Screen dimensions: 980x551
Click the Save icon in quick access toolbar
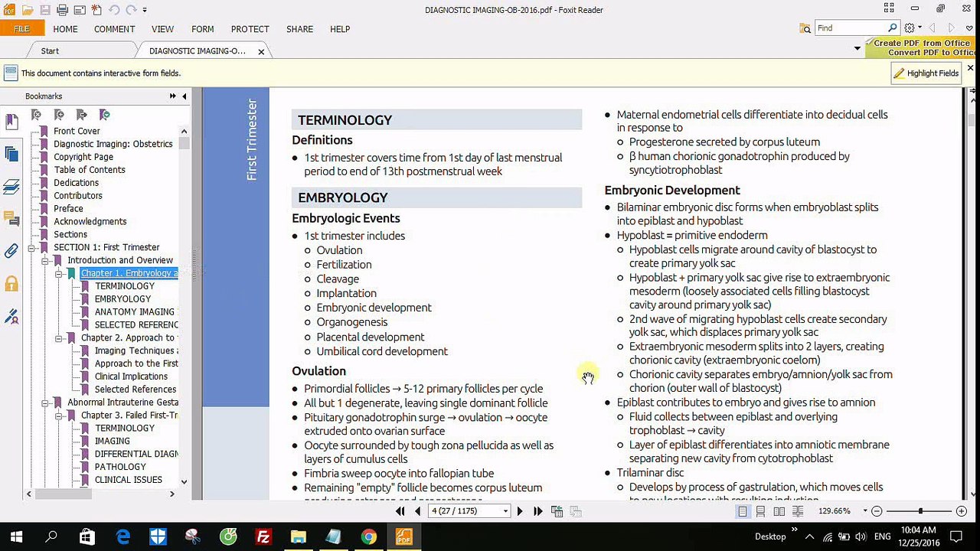click(x=45, y=10)
